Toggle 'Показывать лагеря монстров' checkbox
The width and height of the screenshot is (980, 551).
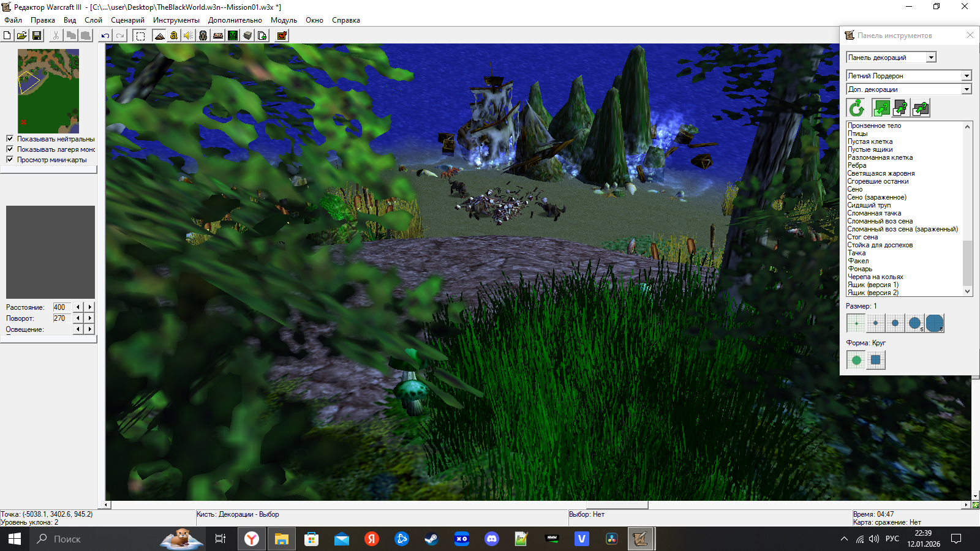pos(10,149)
